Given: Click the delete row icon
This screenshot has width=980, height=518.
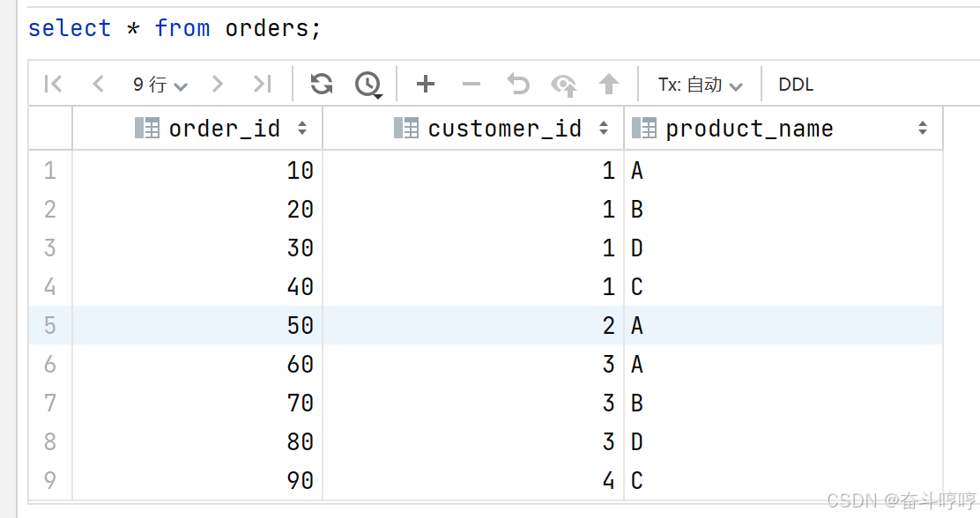Looking at the screenshot, I should coord(471,84).
